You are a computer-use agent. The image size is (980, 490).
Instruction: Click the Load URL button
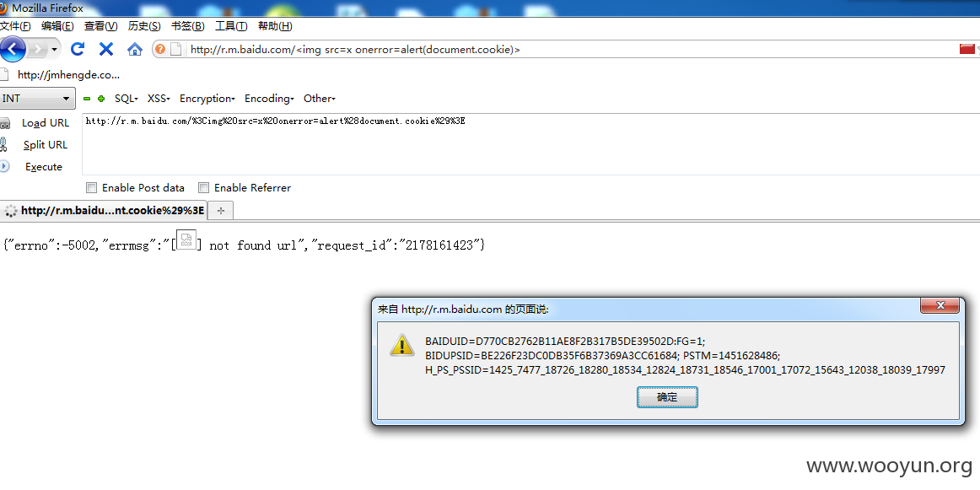46,123
